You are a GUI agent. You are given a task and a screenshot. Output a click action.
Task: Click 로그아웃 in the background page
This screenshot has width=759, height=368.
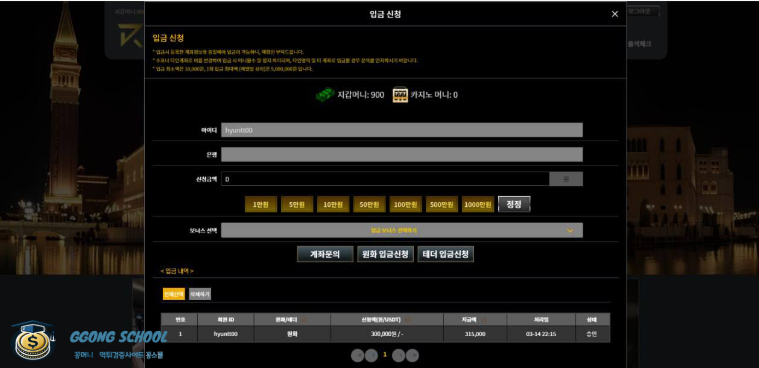[643, 11]
